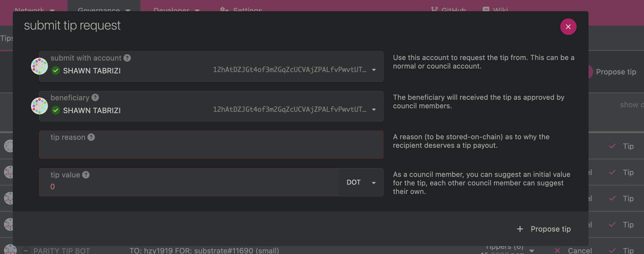Click the plus icon beside Propose tip
Viewport: 644px width, 254px height.
[x=520, y=229]
